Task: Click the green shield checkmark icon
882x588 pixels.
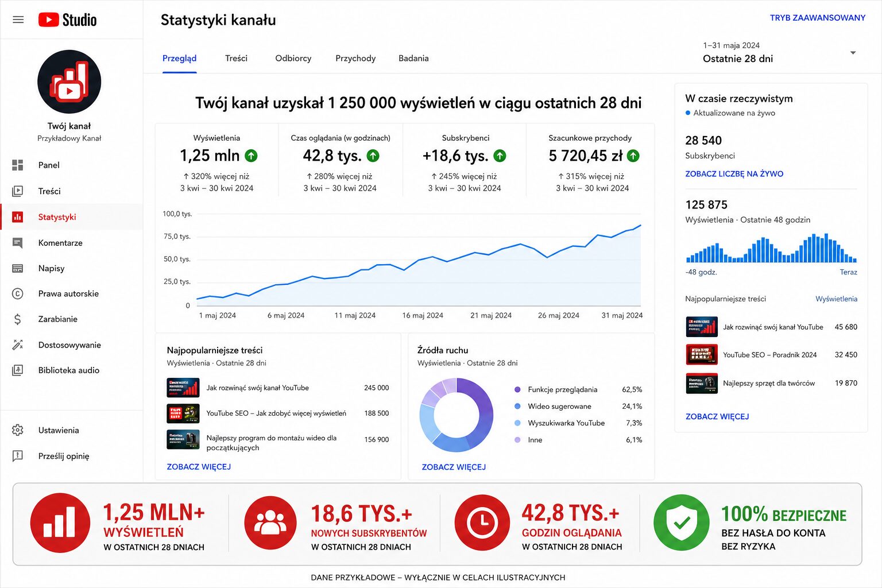Action: pos(682,523)
